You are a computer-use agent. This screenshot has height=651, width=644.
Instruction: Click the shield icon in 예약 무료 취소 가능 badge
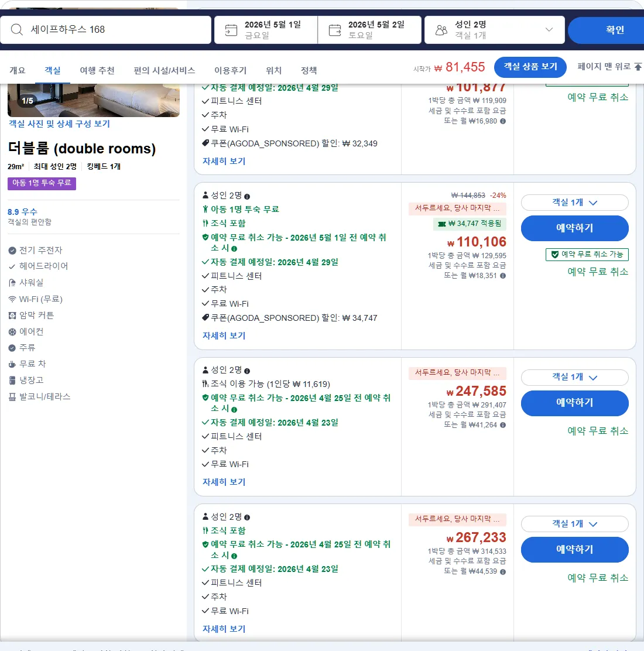pyautogui.click(x=555, y=255)
